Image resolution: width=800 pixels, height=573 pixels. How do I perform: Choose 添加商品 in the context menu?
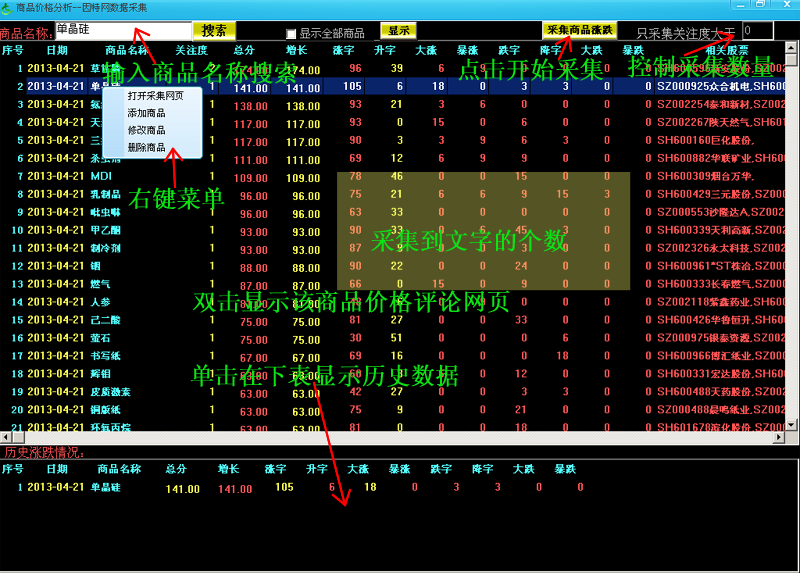146,113
